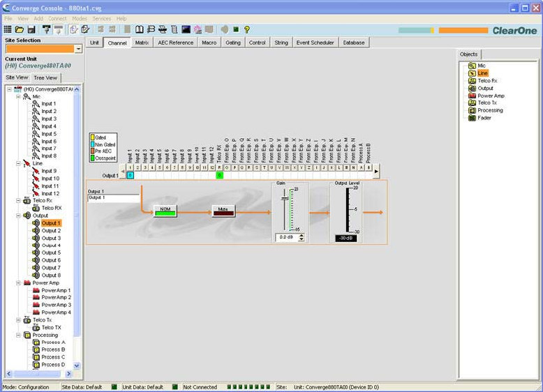Click the yellow question mark help icon
The height and width of the screenshot is (392, 543).
coord(247,30)
